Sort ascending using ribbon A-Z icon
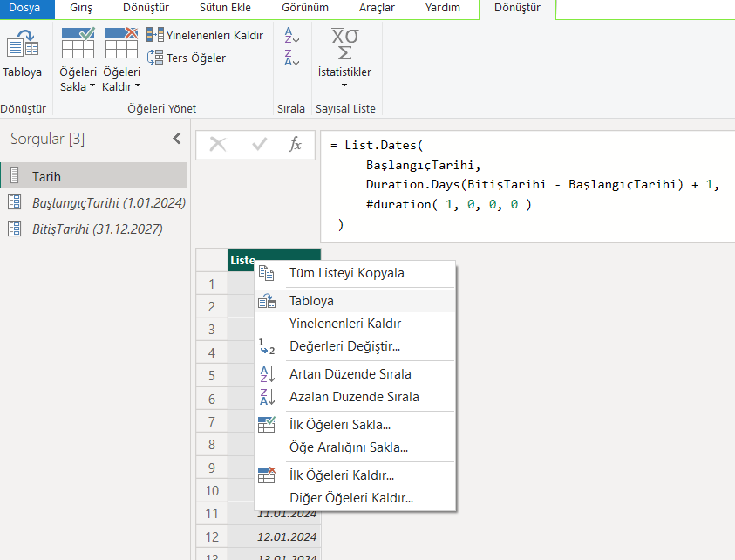 (292, 35)
